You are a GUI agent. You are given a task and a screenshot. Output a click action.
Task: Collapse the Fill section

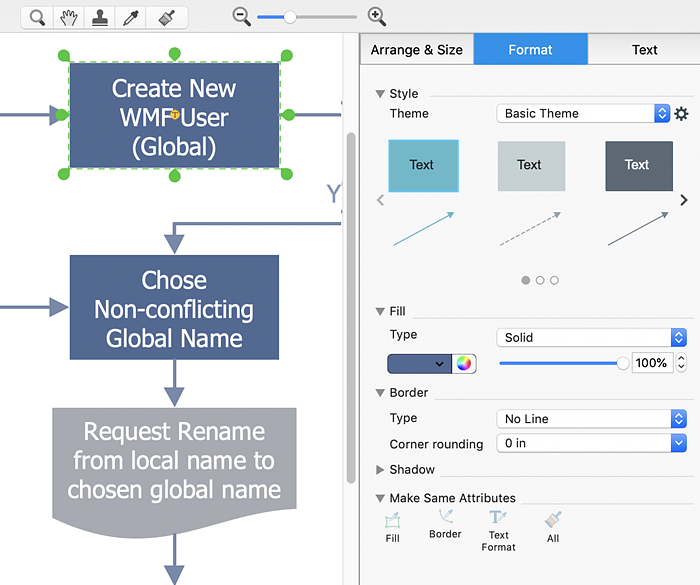point(380,311)
